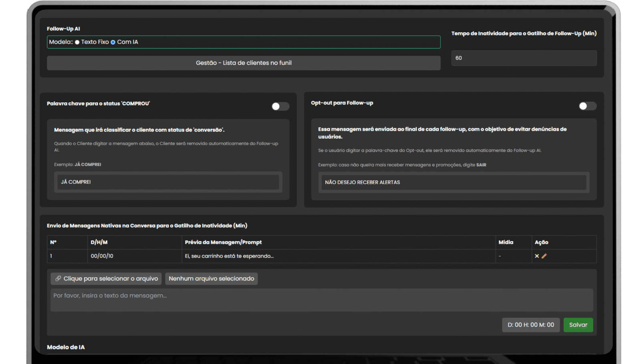The width and height of the screenshot is (641, 364).
Task: Select the Texto Fixo model radio button
Action: 77,42
